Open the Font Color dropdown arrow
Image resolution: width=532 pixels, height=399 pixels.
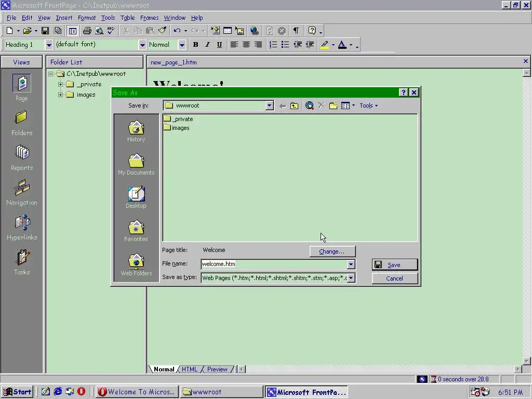click(x=351, y=45)
